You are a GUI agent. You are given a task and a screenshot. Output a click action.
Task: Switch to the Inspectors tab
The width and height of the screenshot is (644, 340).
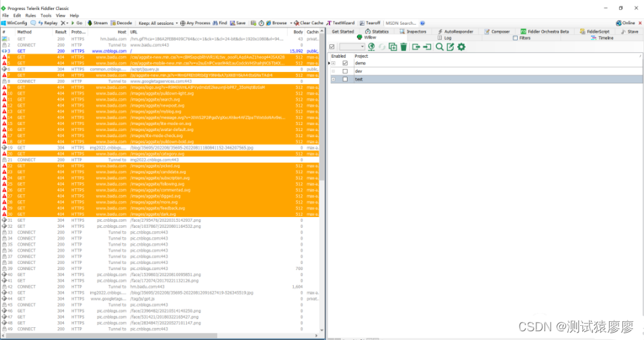click(413, 32)
